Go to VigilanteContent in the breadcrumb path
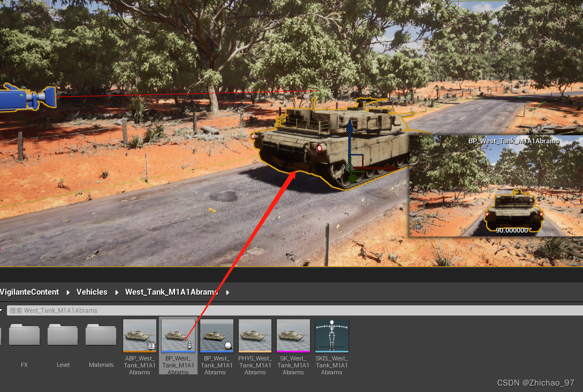 [29, 292]
